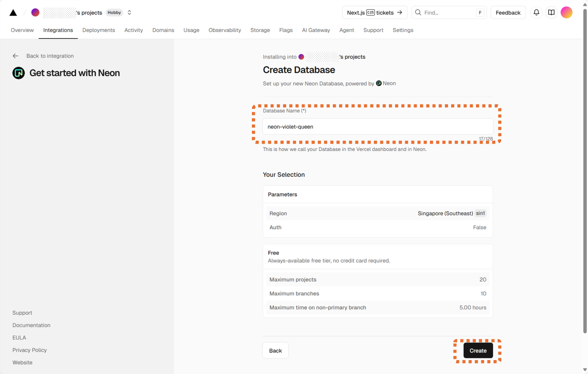Open the notifications bell
This screenshot has height=374, width=588.
pos(536,13)
